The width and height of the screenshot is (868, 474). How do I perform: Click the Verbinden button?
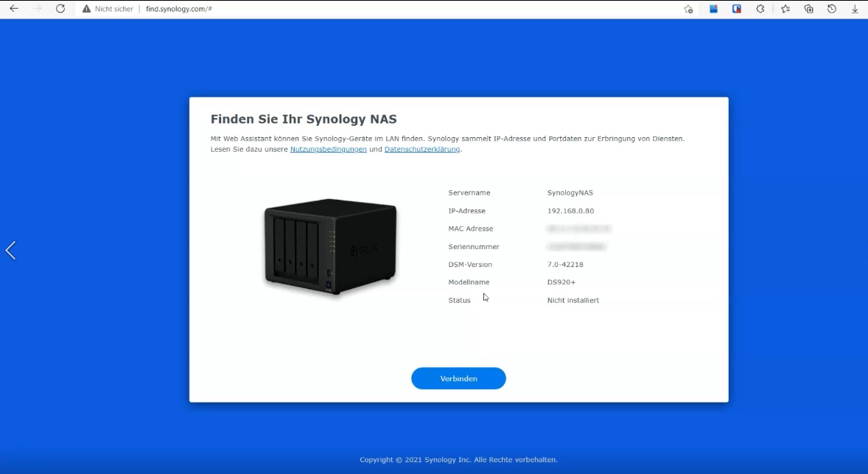(458, 378)
